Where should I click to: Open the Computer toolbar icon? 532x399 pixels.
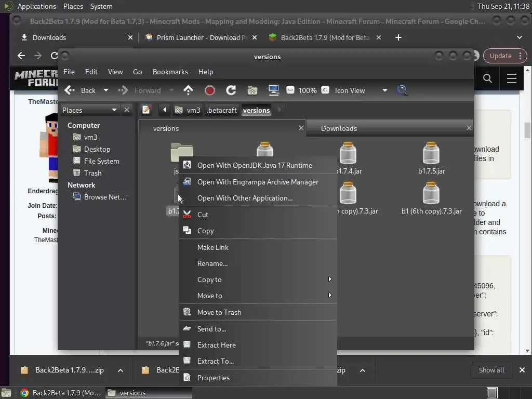(x=273, y=90)
